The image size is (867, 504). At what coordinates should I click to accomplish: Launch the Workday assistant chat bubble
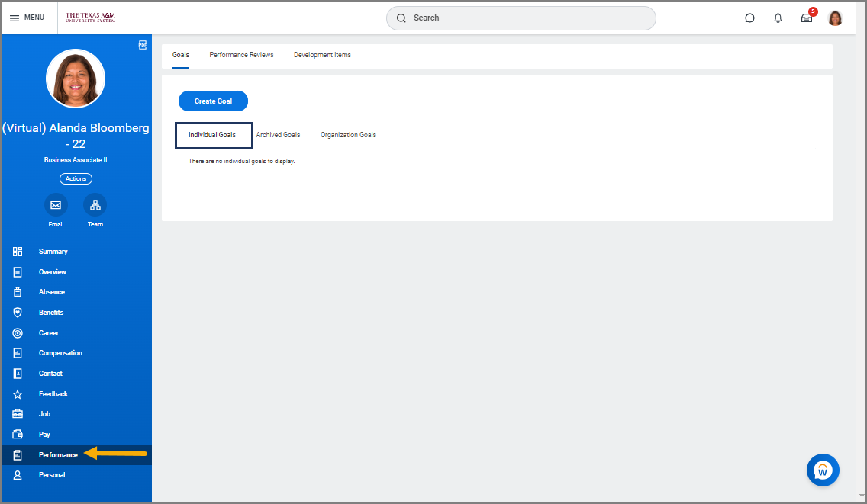pos(823,470)
